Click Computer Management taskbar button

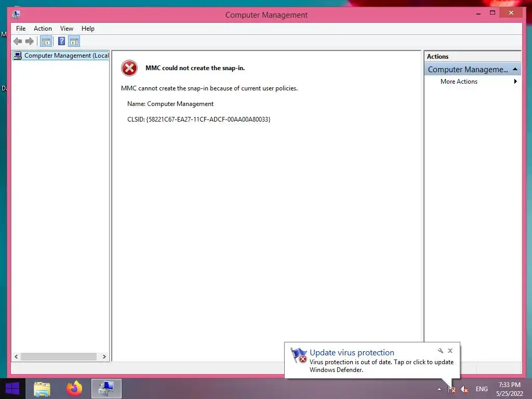pos(106,389)
